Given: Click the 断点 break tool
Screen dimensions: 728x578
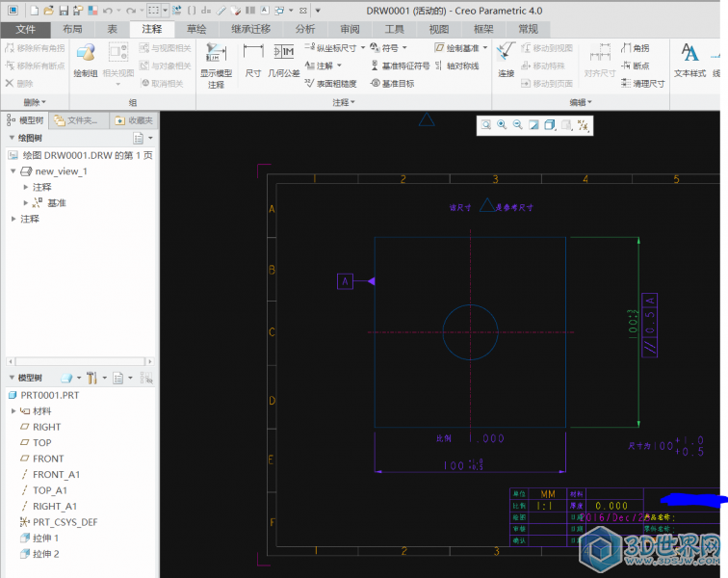Looking at the screenshot, I should coord(636,66).
